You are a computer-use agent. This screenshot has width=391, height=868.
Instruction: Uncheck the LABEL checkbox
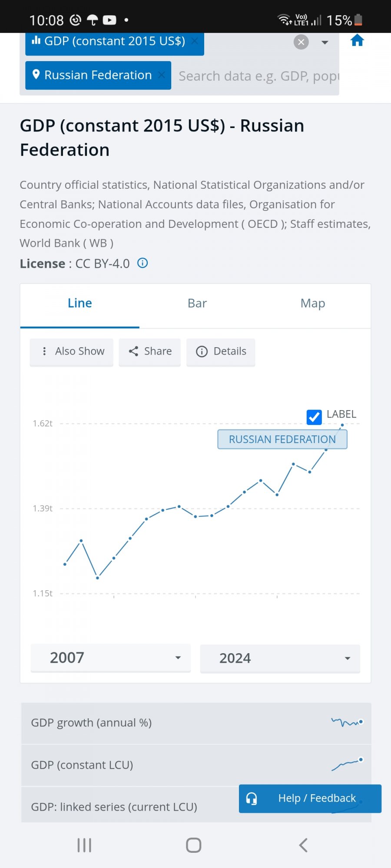314,417
